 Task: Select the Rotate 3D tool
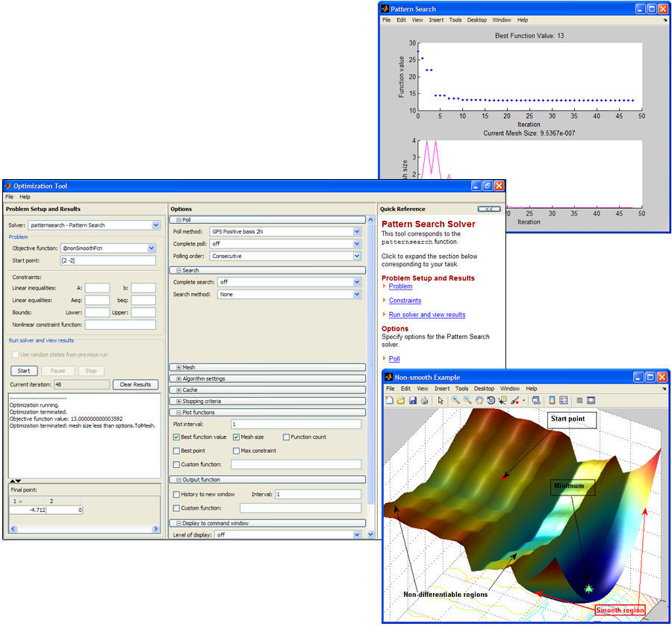point(491,400)
